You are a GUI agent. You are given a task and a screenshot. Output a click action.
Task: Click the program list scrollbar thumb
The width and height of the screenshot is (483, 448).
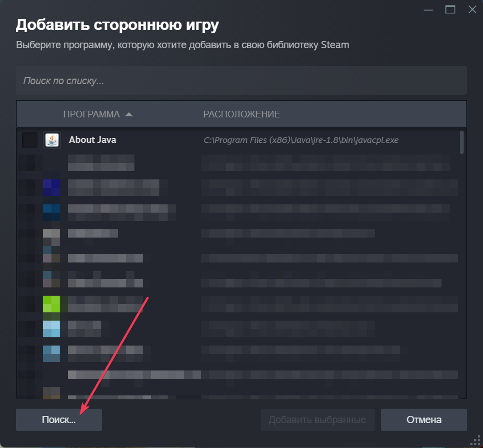click(x=461, y=142)
